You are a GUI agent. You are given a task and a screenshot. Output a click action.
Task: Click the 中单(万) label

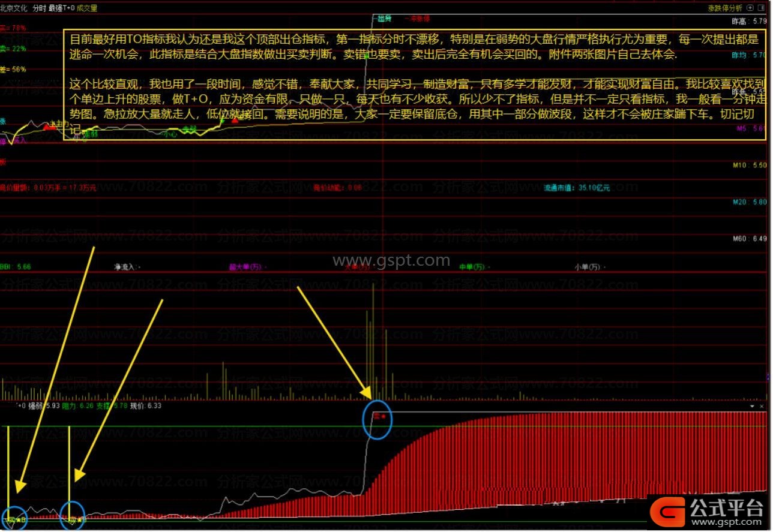(x=471, y=267)
